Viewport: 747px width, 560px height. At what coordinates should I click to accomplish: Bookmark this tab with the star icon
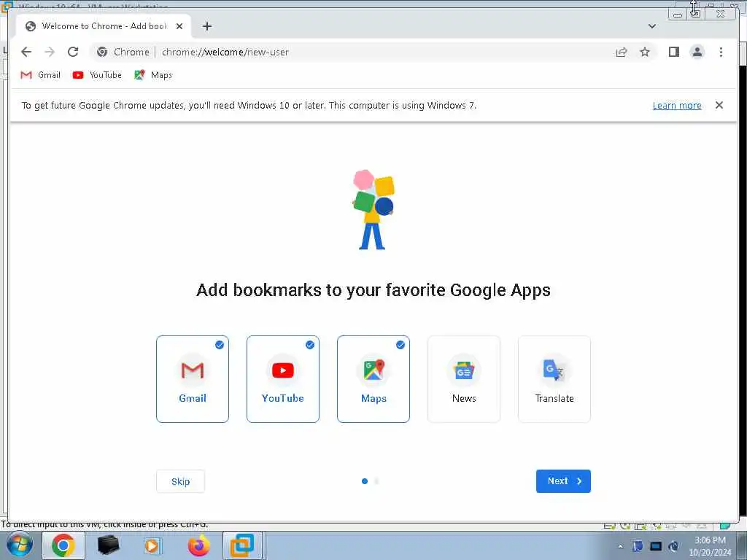pos(645,52)
